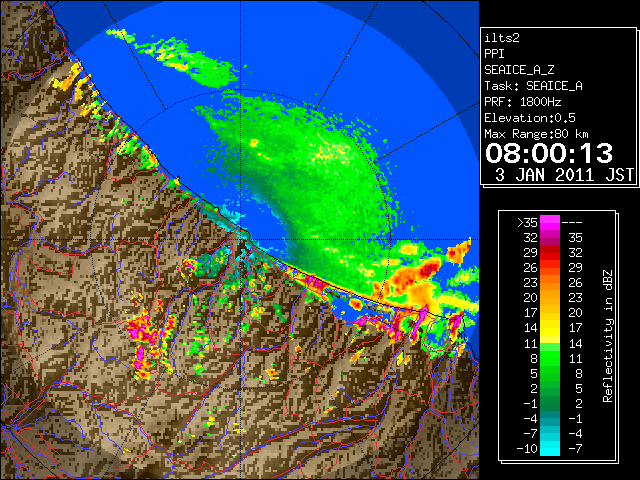The image size is (640, 480).
Task: Click the 'ilts2' radar name text
Action: [502, 38]
